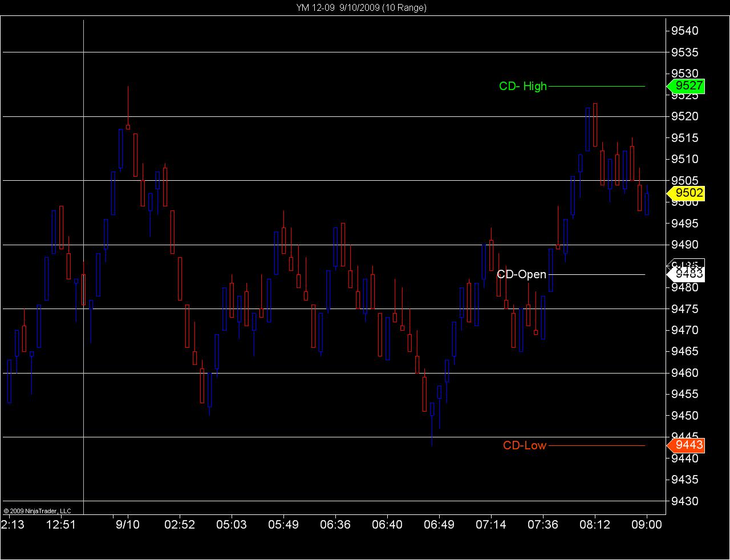
Task: Click the 07:36 time axis label
Action: pyautogui.click(x=543, y=525)
